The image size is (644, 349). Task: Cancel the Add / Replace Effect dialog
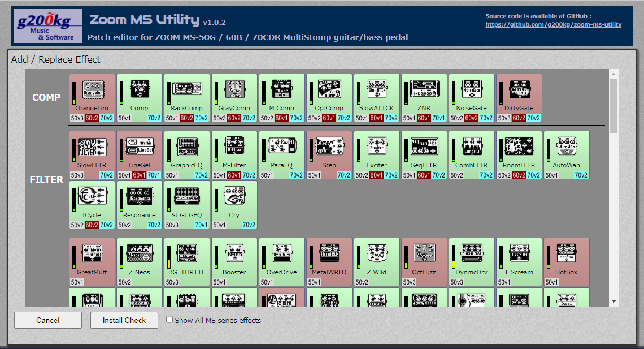(x=48, y=320)
